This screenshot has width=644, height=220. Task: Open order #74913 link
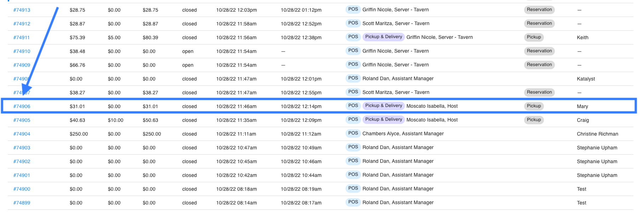pos(22,10)
